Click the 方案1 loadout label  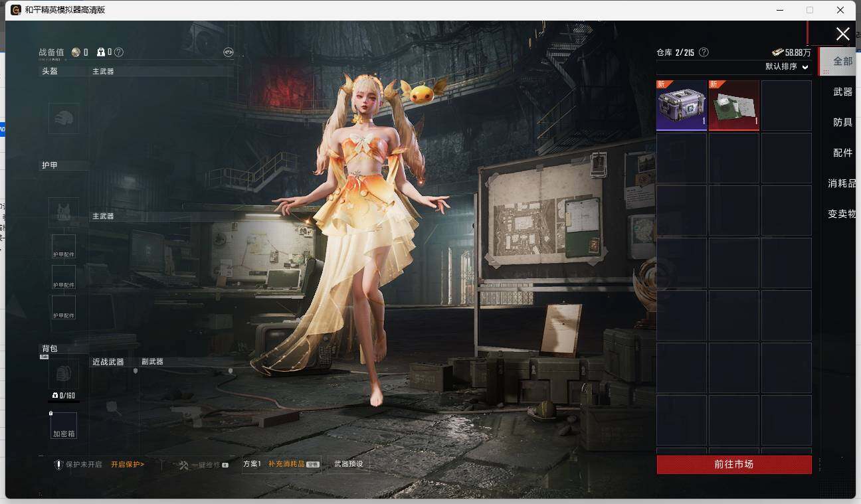[252, 463]
